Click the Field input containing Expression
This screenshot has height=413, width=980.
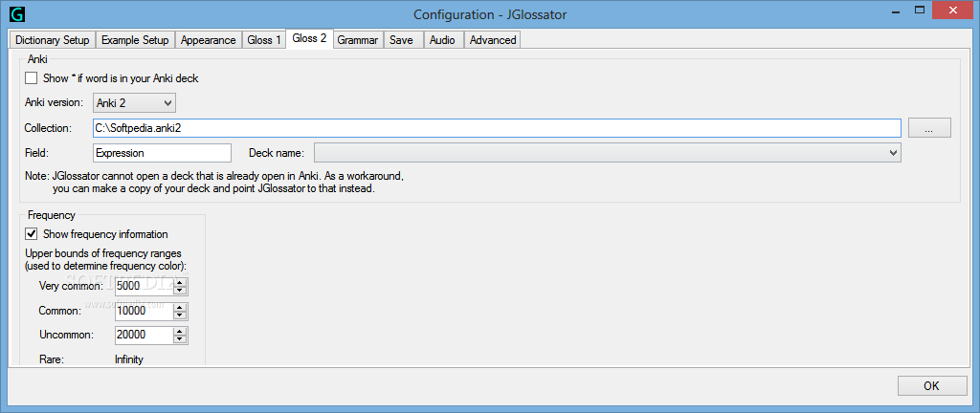pyautogui.click(x=162, y=153)
